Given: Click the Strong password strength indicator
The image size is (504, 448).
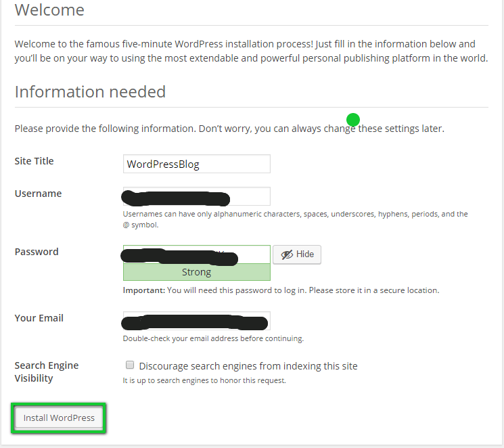Looking at the screenshot, I should click(197, 272).
